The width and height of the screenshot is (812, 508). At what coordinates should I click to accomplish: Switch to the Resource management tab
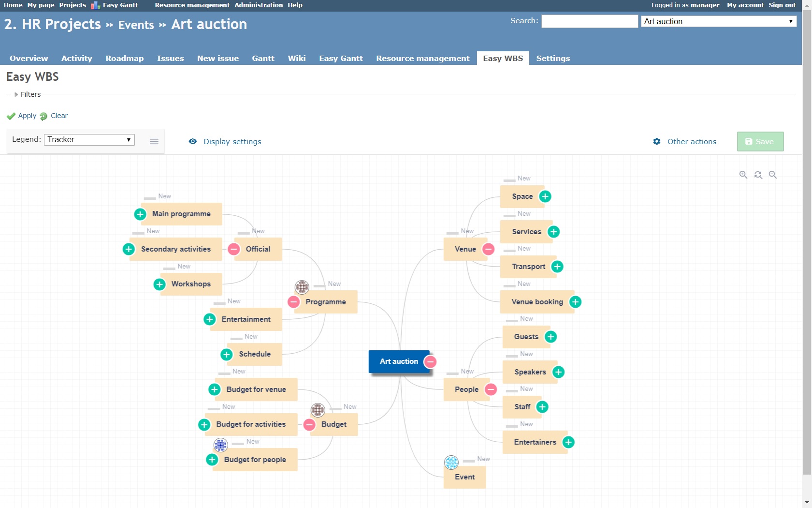[422, 58]
